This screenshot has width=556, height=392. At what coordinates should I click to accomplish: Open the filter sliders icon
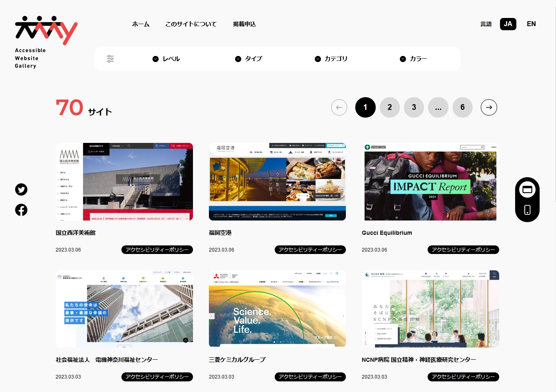pos(110,59)
